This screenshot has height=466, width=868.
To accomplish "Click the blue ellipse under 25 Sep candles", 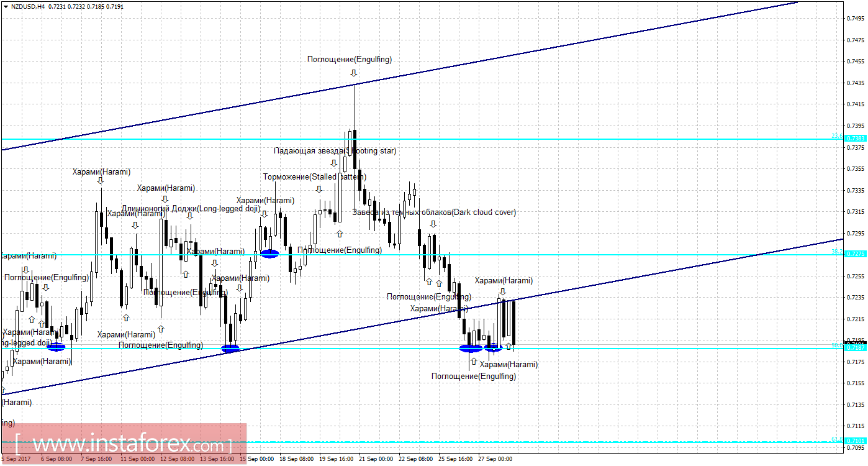I will (x=471, y=348).
